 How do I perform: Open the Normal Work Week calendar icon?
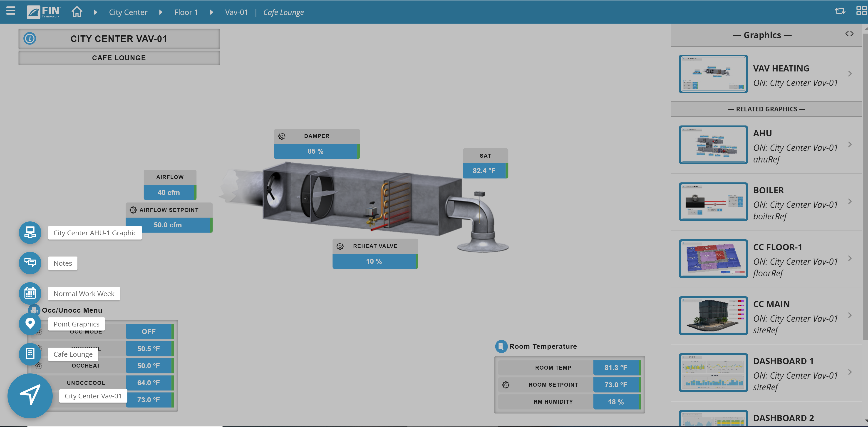click(30, 293)
